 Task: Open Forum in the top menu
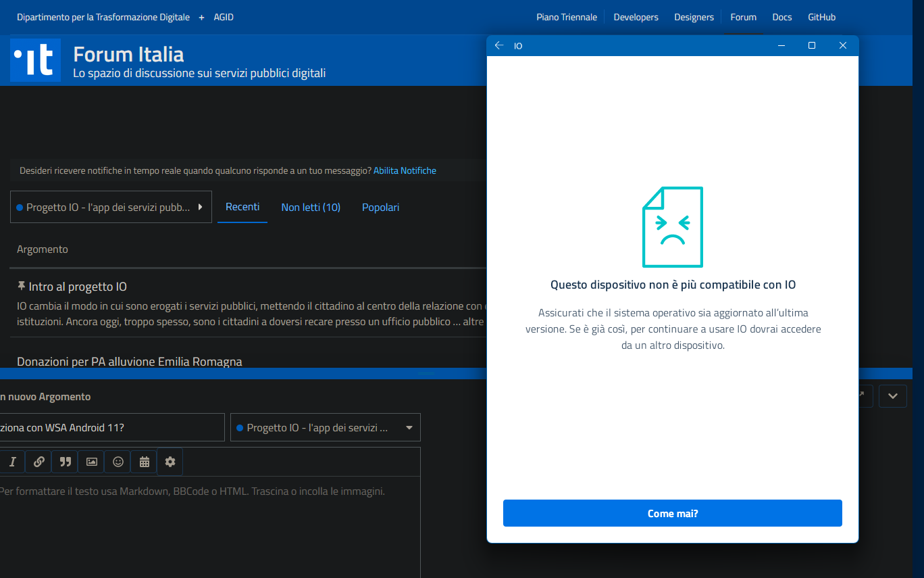743,17
